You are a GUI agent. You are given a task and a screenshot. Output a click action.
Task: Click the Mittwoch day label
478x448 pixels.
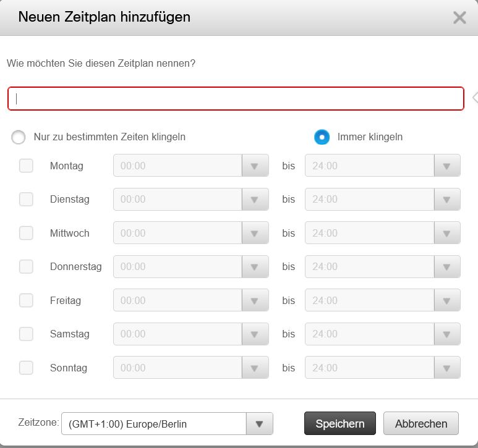[x=69, y=234]
